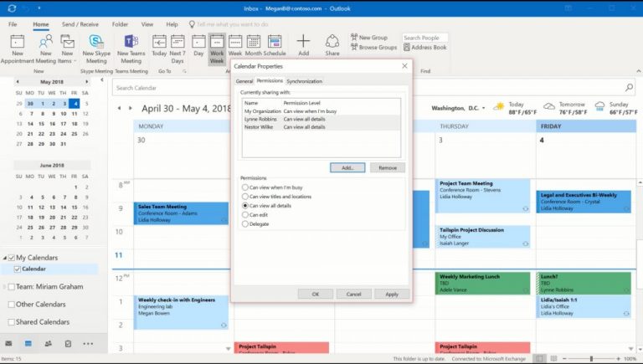Open Mail from the navigation bar

tap(8, 344)
